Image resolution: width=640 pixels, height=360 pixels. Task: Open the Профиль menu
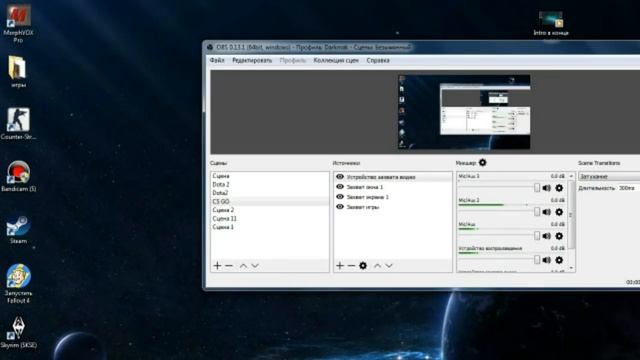click(293, 60)
